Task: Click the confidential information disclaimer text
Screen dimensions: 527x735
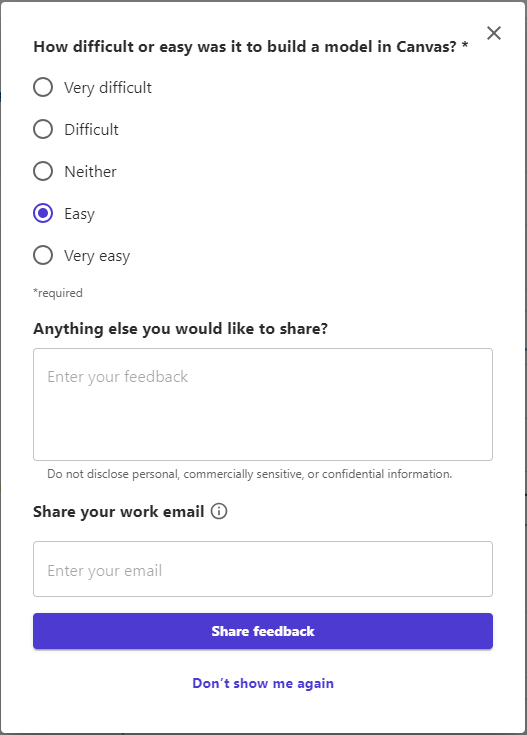Action: [249, 474]
